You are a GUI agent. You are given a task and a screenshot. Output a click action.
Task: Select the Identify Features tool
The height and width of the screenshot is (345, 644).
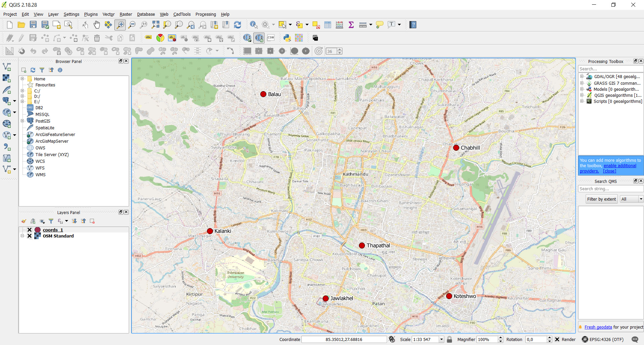254,25
